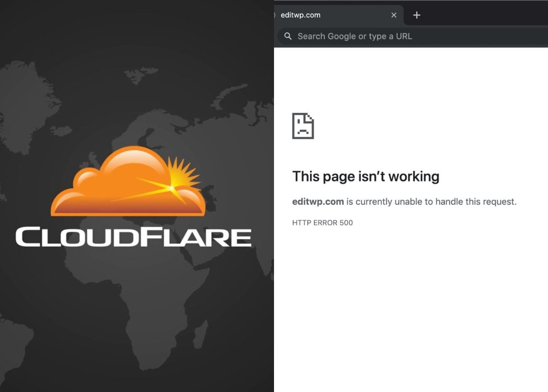The width and height of the screenshot is (548, 392).
Task: Click the orange Cloudflare cloud logo
Action: click(123, 187)
